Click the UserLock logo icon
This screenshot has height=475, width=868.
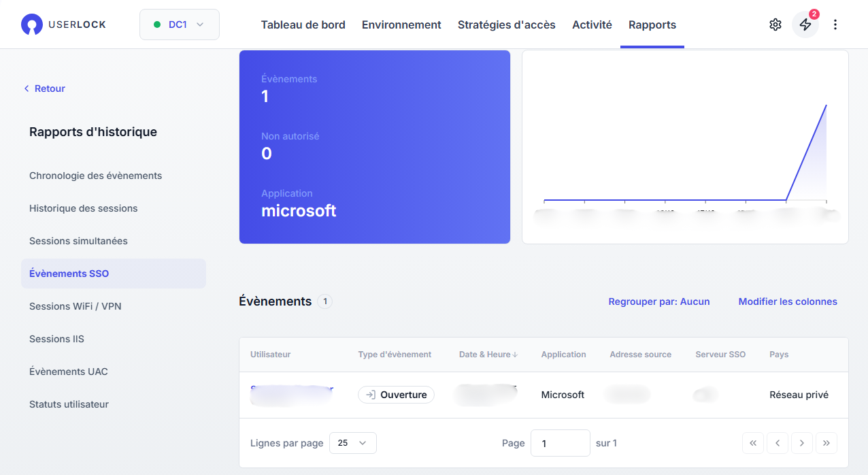click(32, 24)
